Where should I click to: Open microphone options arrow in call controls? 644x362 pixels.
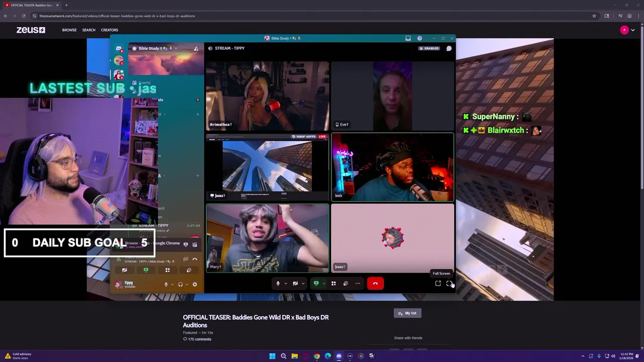pos(286,284)
